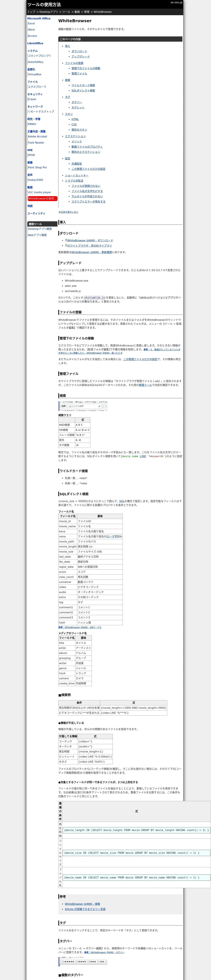Image resolution: width=211 pixels, height=980 pixels.
Task: Open Eraser in the sidebar
Action: pos(32,99)
